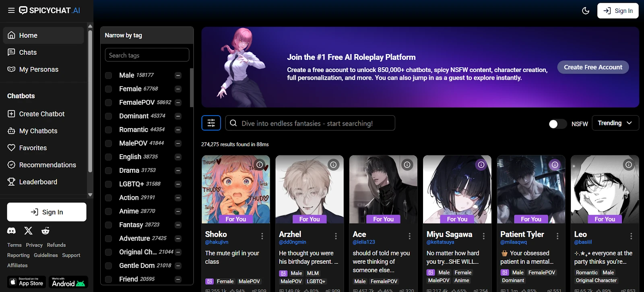The height and width of the screenshot is (292, 644).
Task: Open the Patient Tyler character thumbnail
Action: [531, 189]
